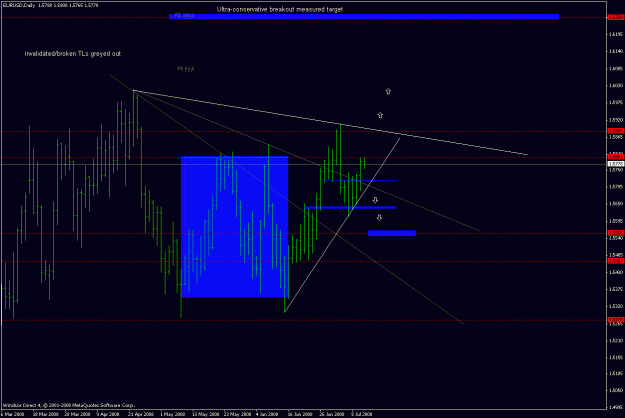The height and width of the screenshot is (418, 625).
Task: Click the MetaQuotes Software Corp. copyright text
Action: click(69, 405)
